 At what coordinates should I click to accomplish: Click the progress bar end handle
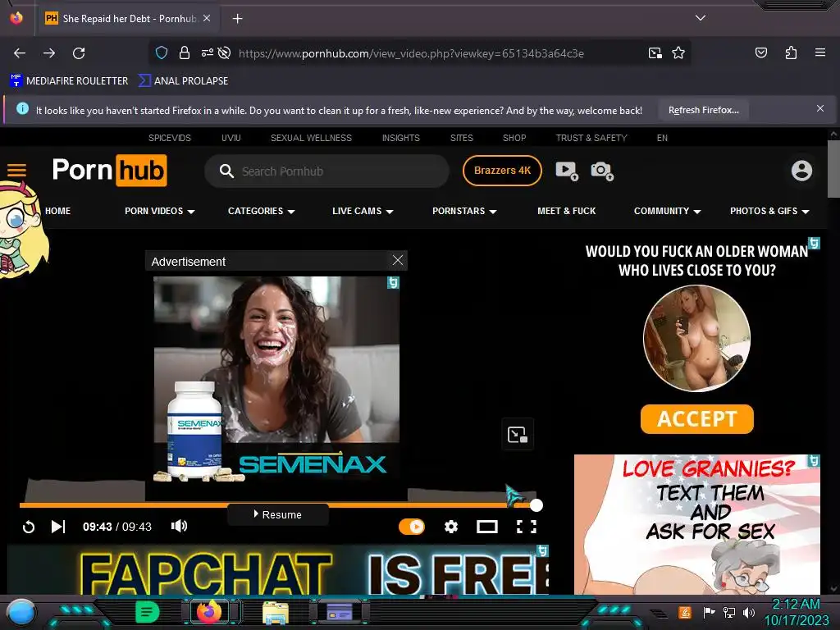point(536,505)
